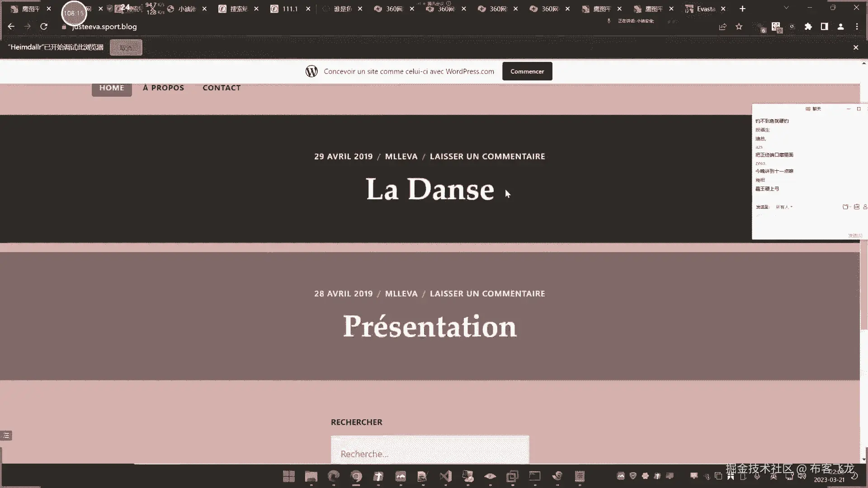The width and height of the screenshot is (868, 488).
Task: Reload the page with the refresh icon
Action: pos(44,27)
